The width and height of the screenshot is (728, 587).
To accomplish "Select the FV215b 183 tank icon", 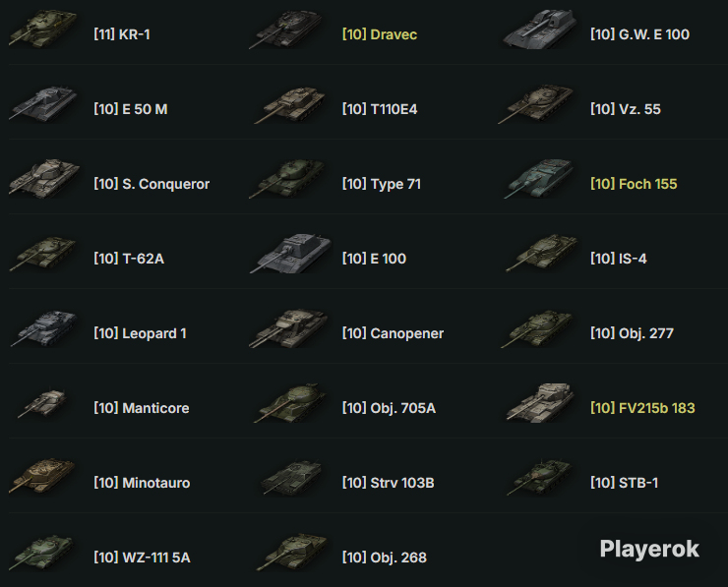I will 540,403.
